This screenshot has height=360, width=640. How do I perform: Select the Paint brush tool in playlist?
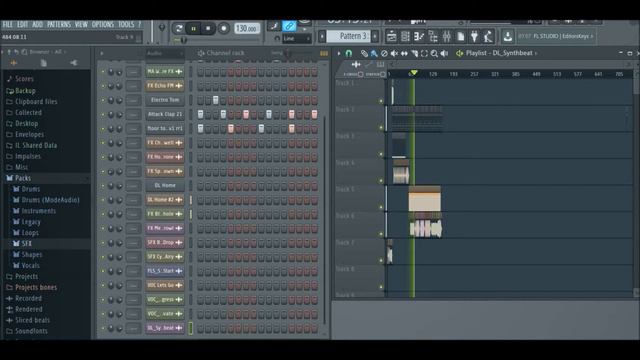click(x=374, y=53)
